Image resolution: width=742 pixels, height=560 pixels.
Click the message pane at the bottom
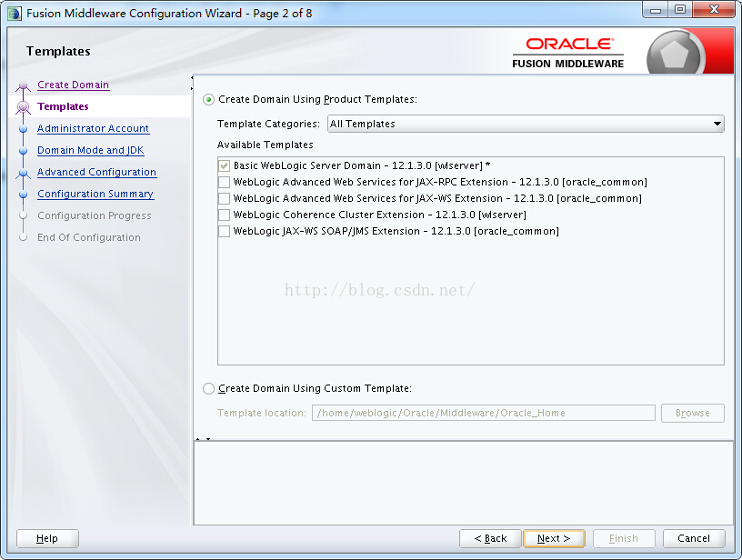coord(464,483)
